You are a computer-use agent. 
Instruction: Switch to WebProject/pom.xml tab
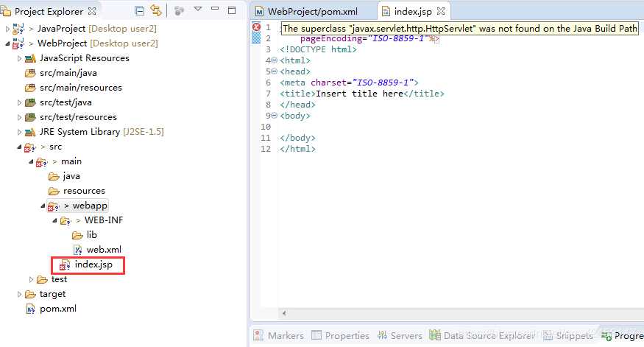tap(306, 12)
